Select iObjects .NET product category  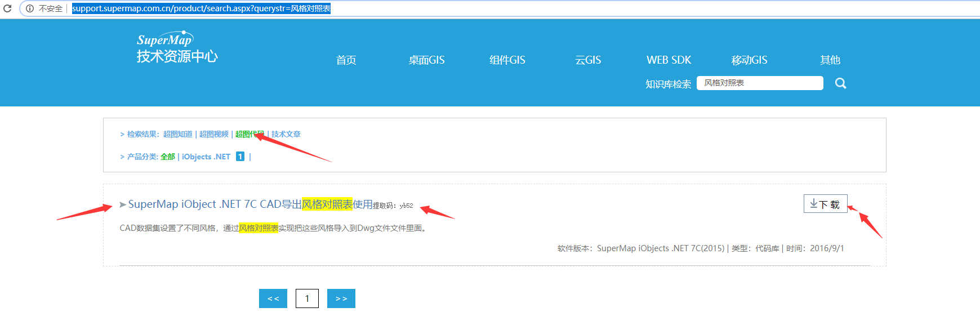(206, 157)
